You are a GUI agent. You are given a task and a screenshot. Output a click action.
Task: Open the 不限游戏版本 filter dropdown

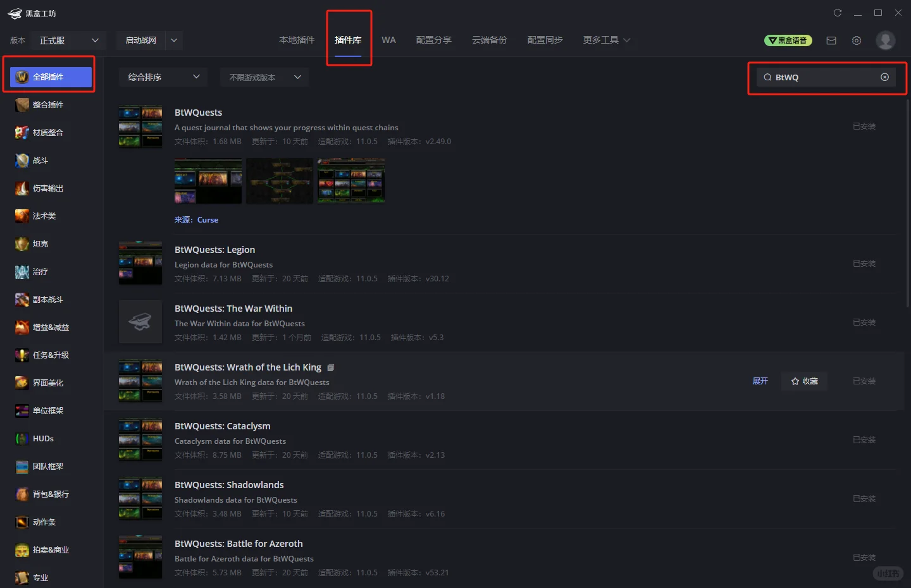[264, 77]
